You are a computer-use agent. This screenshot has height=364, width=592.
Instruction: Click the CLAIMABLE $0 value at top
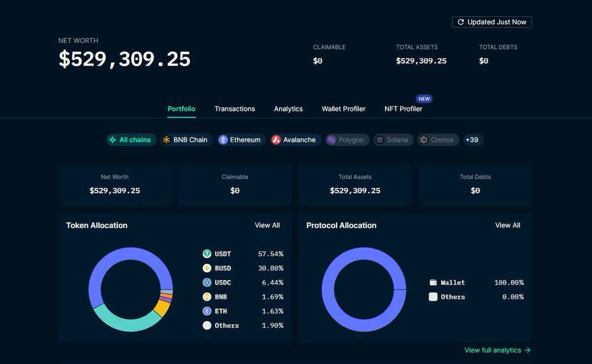tap(318, 61)
